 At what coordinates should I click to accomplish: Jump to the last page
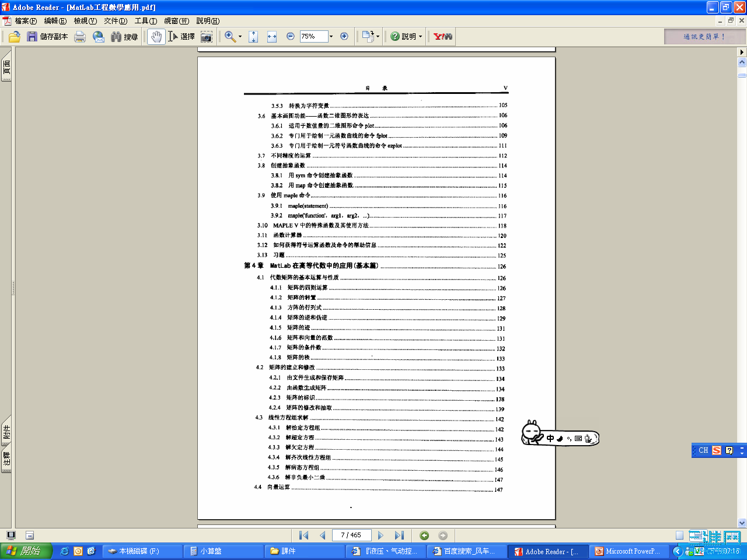(399, 535)
